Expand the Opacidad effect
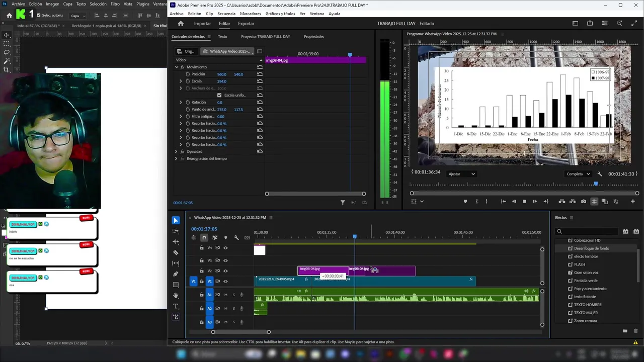The width and height of the screenshot is (644, 362). [x=176, y=151]
